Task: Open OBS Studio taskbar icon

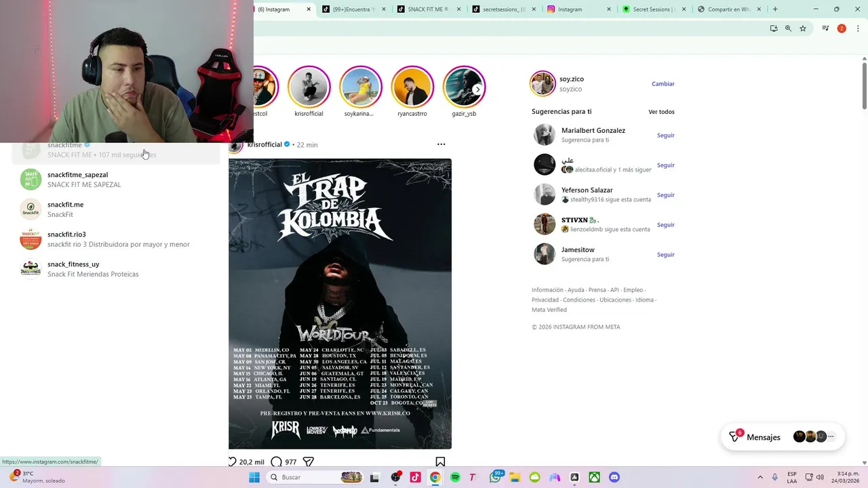Action: [x=395, y=477]
